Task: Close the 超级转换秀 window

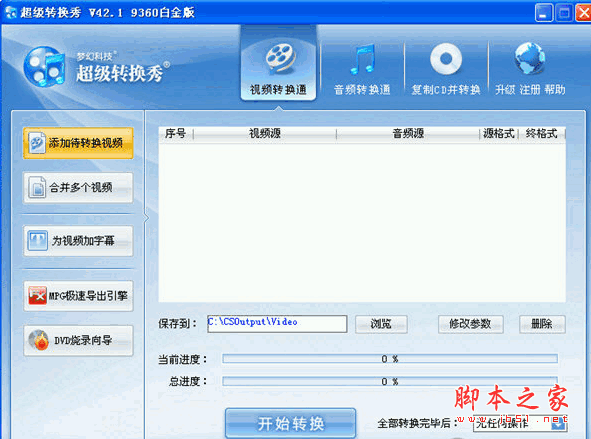Action: tap(583, 13)
